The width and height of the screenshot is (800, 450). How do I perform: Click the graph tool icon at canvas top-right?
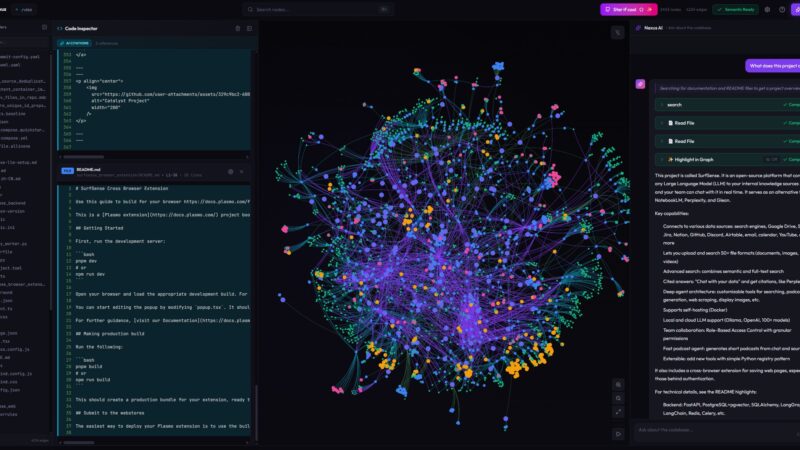pyautogui.click(x=617, y=32)
